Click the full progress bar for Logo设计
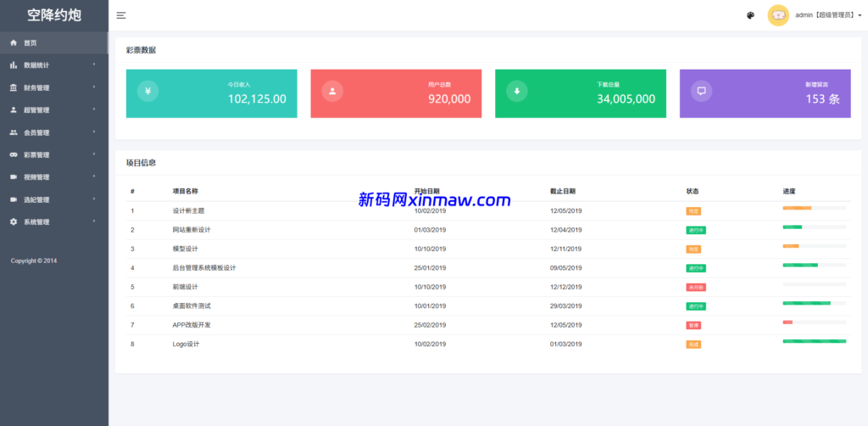Screen dimensions: 868x426 pyautogui.click(x=815, y=341)
